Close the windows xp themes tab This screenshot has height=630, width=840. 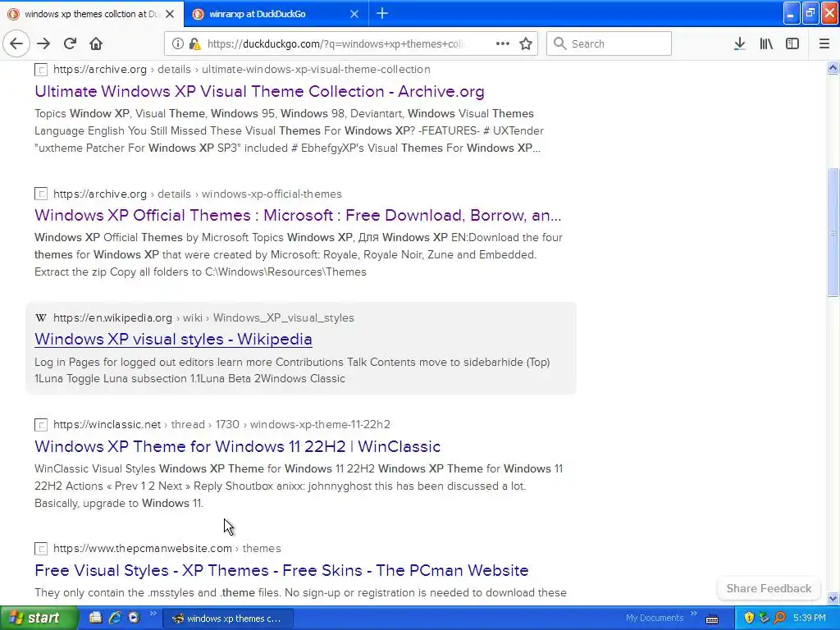(x=170, y=14)
